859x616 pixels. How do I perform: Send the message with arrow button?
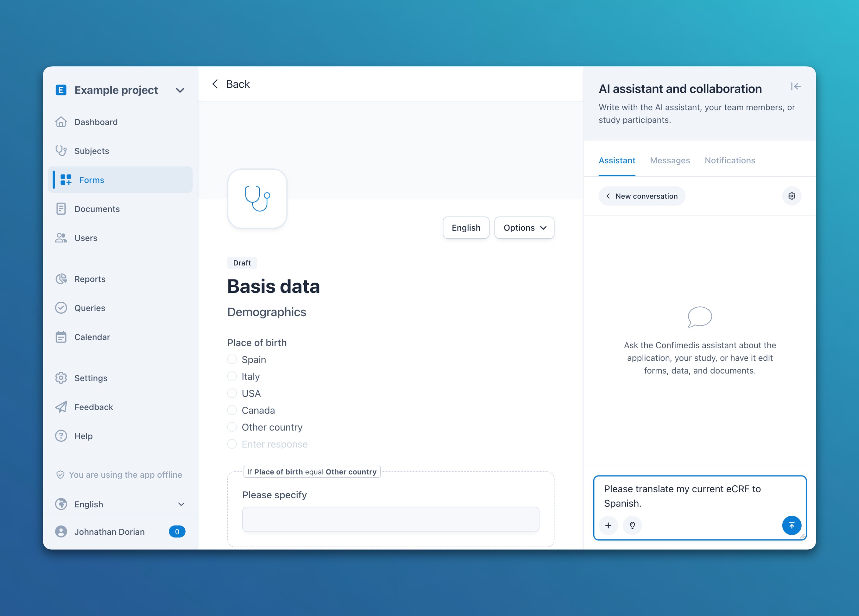pyautogui.click(x=791, y=526)
